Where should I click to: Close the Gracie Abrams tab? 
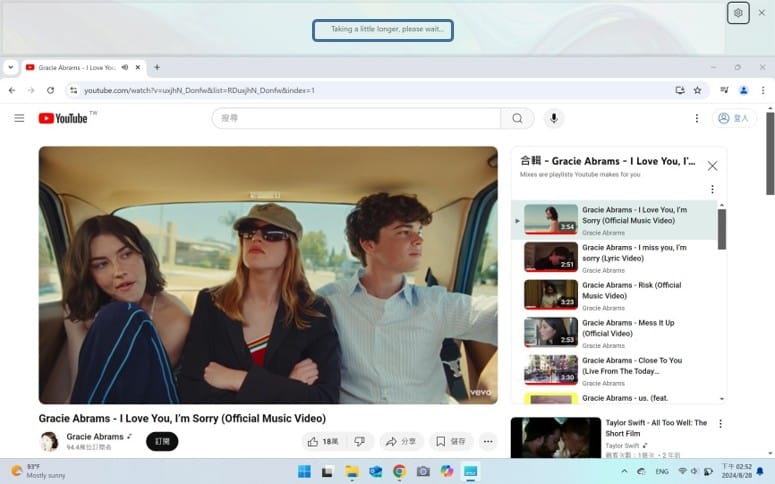(138, 67)
